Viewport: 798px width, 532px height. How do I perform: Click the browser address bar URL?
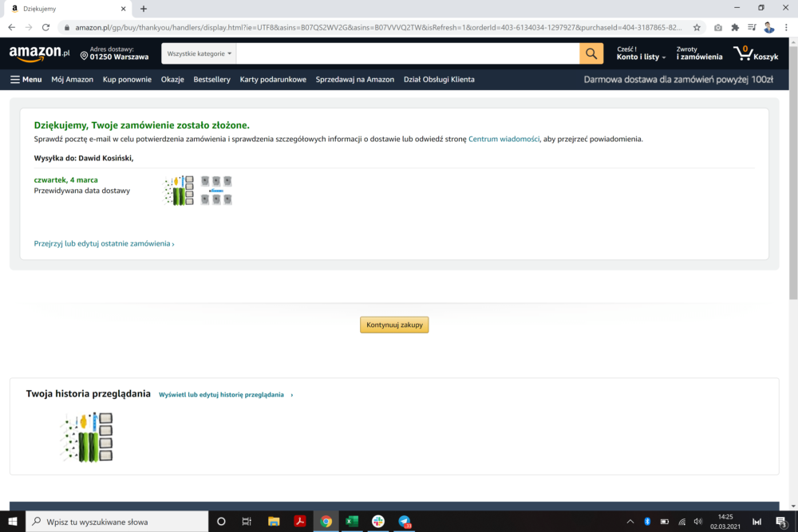[378, 27]
